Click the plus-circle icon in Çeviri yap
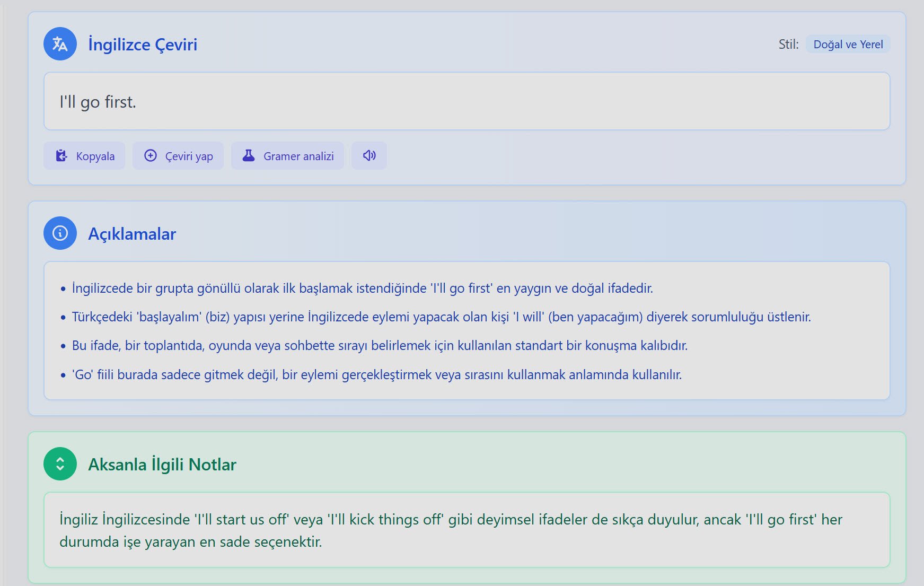The width and height of the screenshot is (924, 586). click(x=151, y=155)
